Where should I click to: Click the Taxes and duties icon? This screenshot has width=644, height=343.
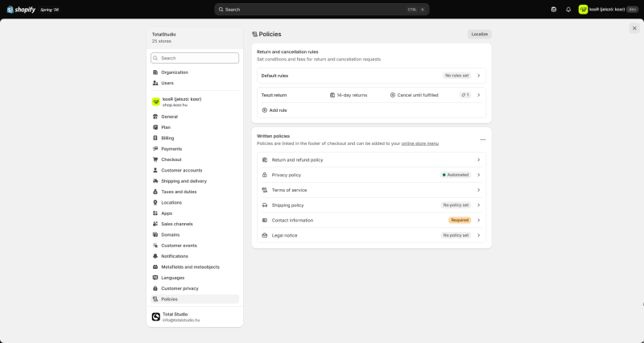tap(155, 192)
